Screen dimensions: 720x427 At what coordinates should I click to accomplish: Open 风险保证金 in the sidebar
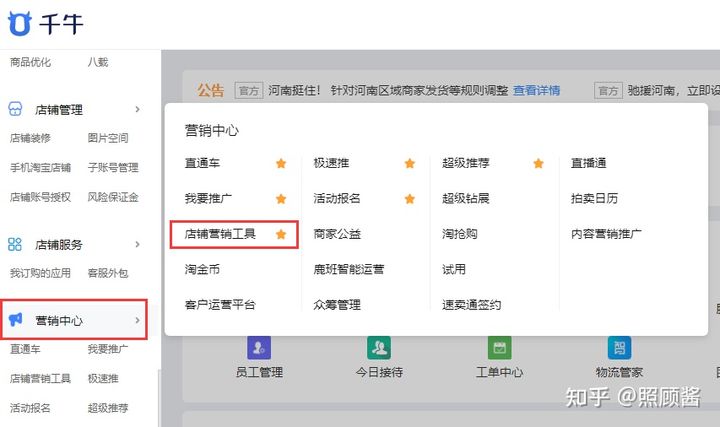click(113, 197)
